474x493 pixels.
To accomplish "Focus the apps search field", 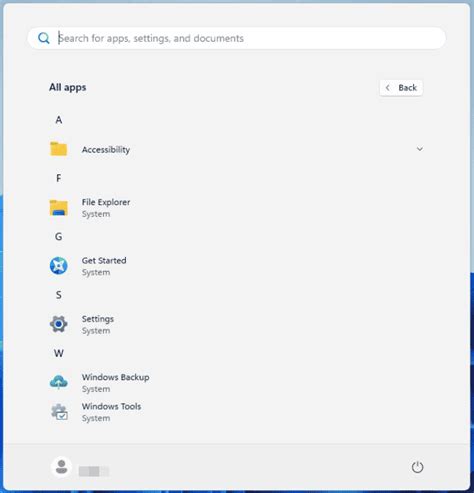I will (x=237, y=38).
